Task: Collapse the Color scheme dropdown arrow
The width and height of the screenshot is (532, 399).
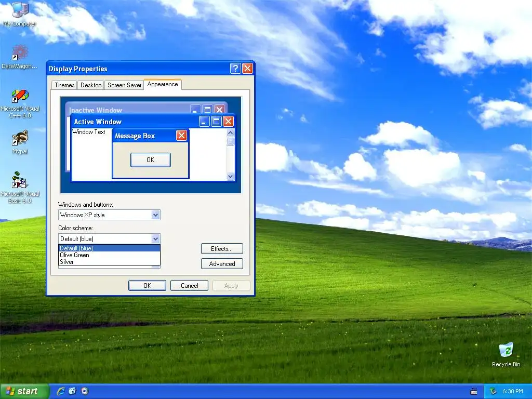Action: [155, 239]
